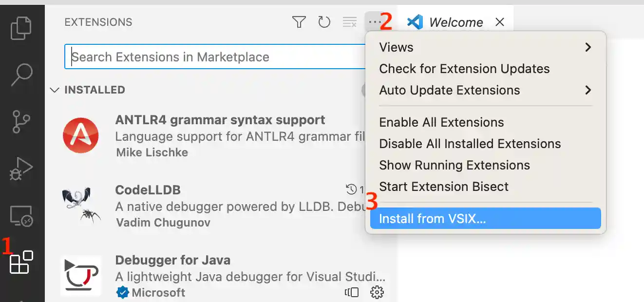Switch to the Welcome tab
644x302 pixels.
point(455,22)
